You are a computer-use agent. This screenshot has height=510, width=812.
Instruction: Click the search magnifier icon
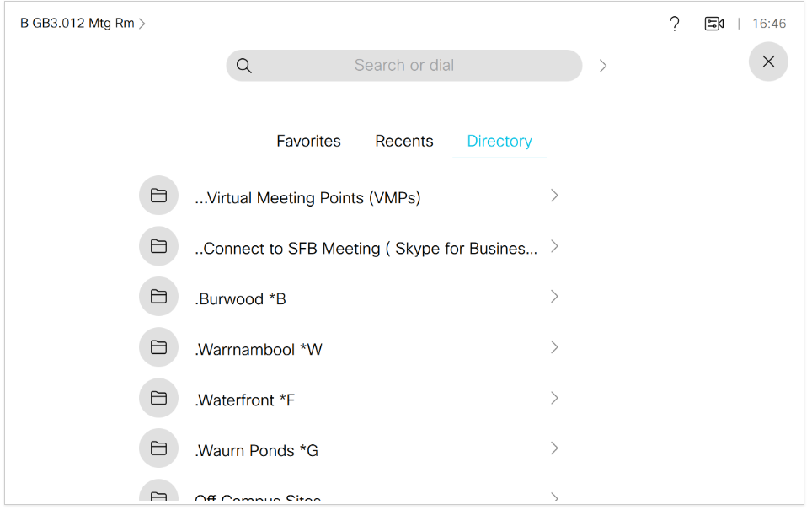coord(244,66)
